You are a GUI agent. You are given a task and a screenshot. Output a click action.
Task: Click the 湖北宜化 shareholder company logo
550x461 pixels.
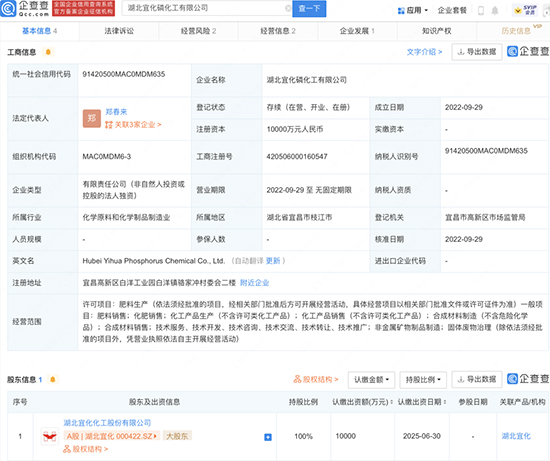(49, 436)
